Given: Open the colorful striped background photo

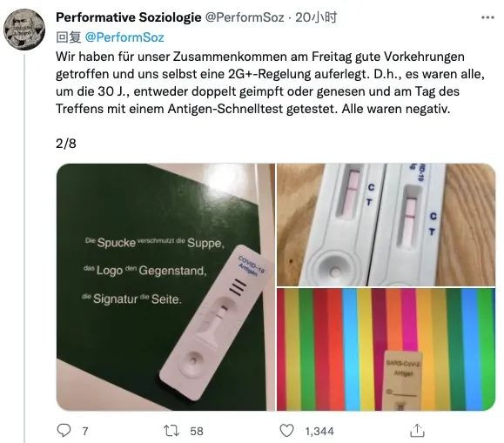Looking at the screenshot, I should (x=386, y=350).
